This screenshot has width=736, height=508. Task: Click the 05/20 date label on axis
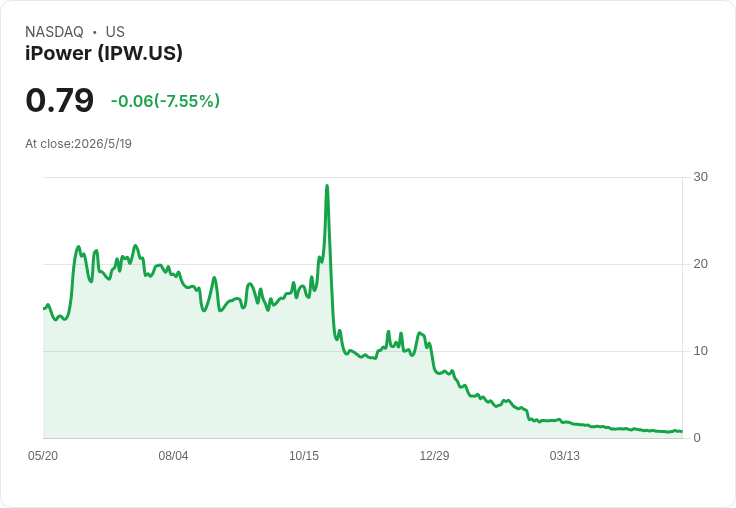click(43, 455)
